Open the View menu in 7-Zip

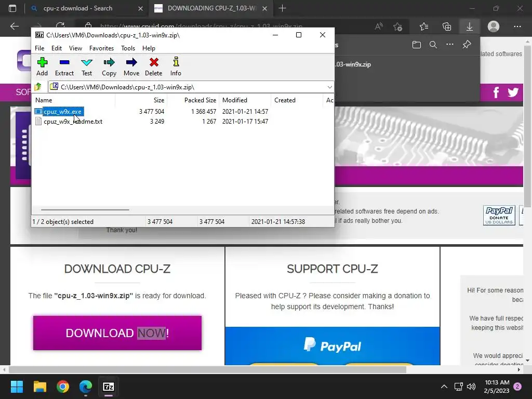[x=75, y=48]
